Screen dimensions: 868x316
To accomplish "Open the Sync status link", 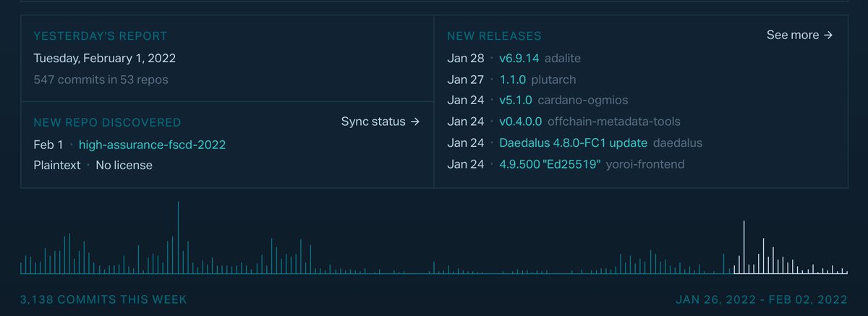I will [380, 121].
